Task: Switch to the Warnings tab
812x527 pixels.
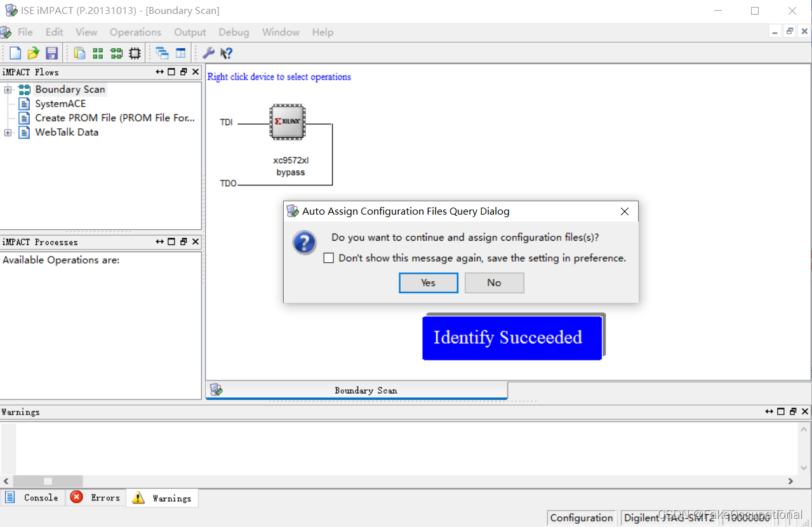Action: [x=163, y=498]
